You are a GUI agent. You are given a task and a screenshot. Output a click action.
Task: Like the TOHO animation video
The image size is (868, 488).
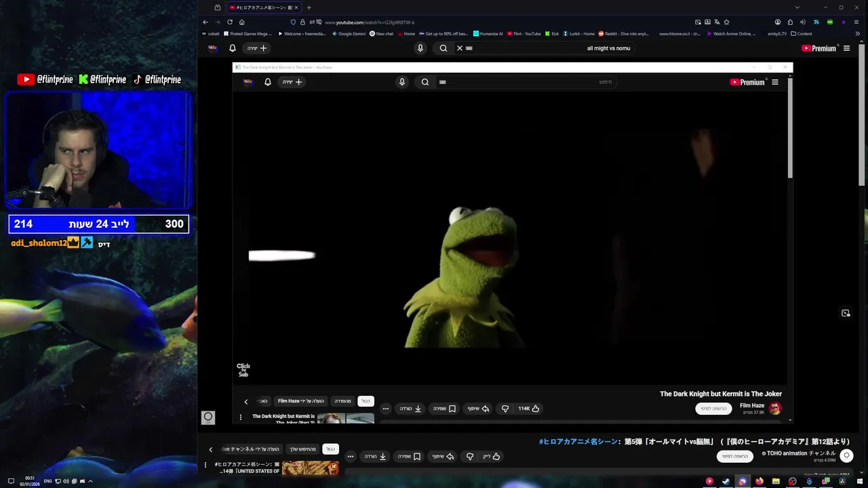pos(492,457)
